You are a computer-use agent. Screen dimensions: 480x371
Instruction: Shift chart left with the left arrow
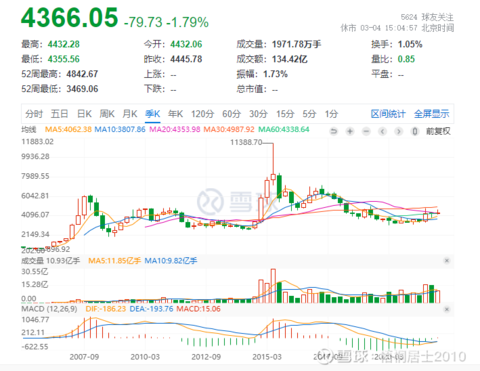pos(382,131)
